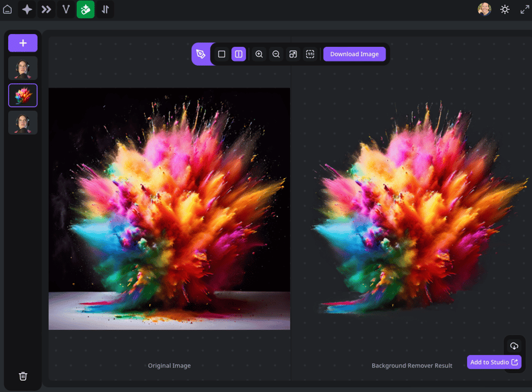Viewport: 532px width, 392px height.
Task: Download the processed image
Action: point(354,54)
